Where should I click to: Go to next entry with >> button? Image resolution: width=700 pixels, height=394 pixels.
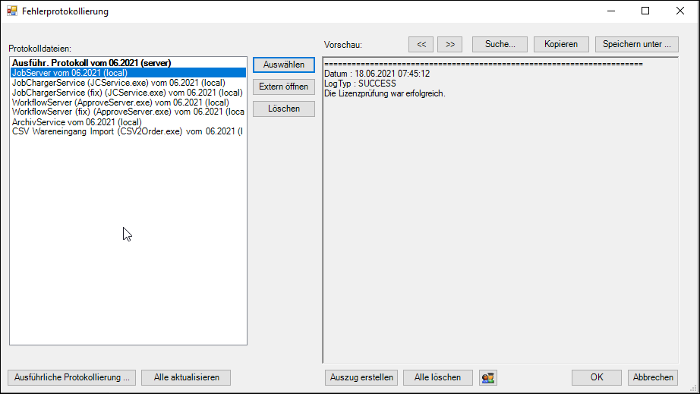(x=450, y=44)
